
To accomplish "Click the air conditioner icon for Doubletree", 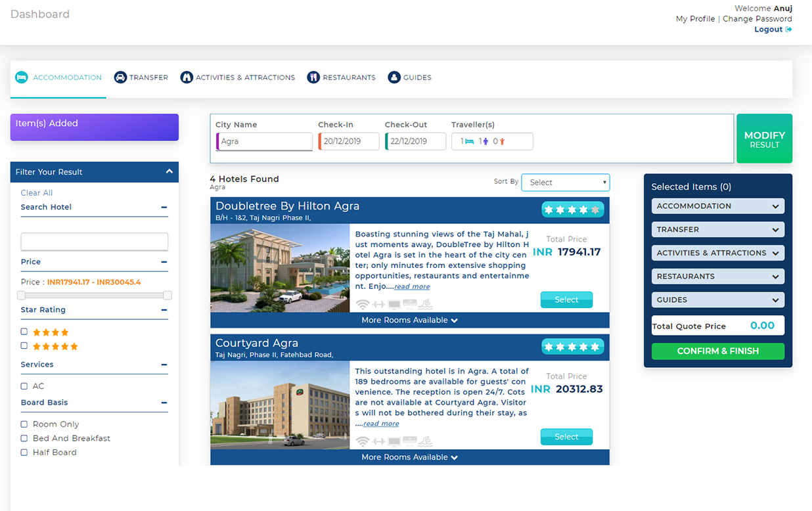I will 410,303.
